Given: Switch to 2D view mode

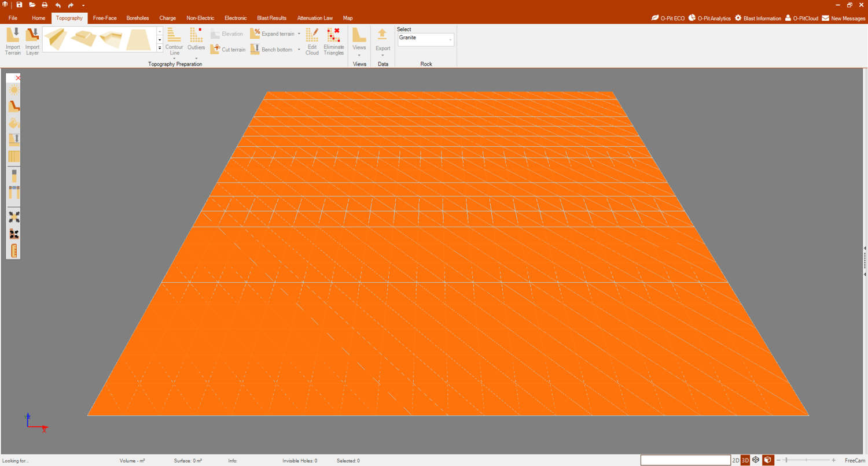Looking at the screenshot, I should point(735,460).
